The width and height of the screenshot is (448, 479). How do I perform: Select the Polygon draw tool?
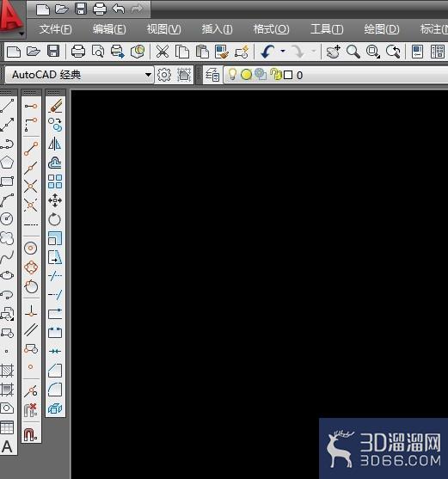(x=7, y=163)
